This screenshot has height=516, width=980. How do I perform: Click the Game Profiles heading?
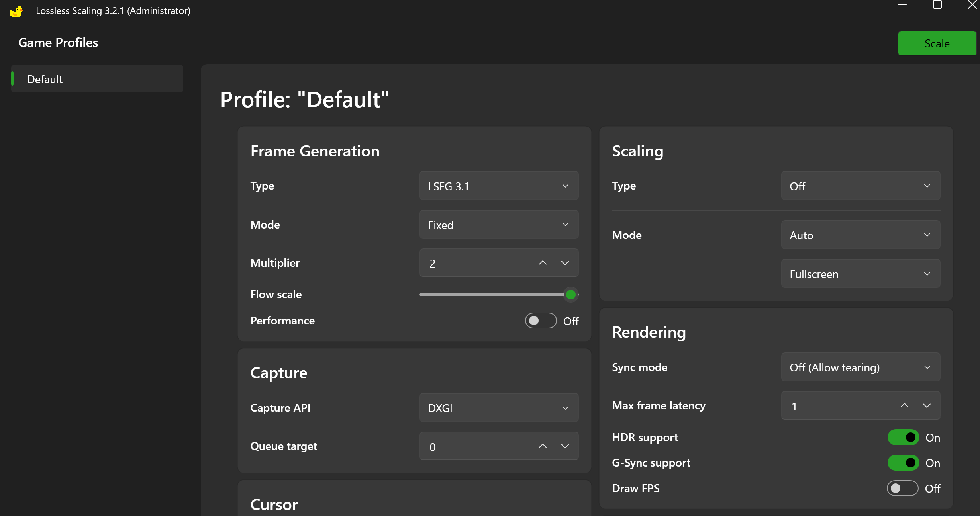click(x=58, y=43)
